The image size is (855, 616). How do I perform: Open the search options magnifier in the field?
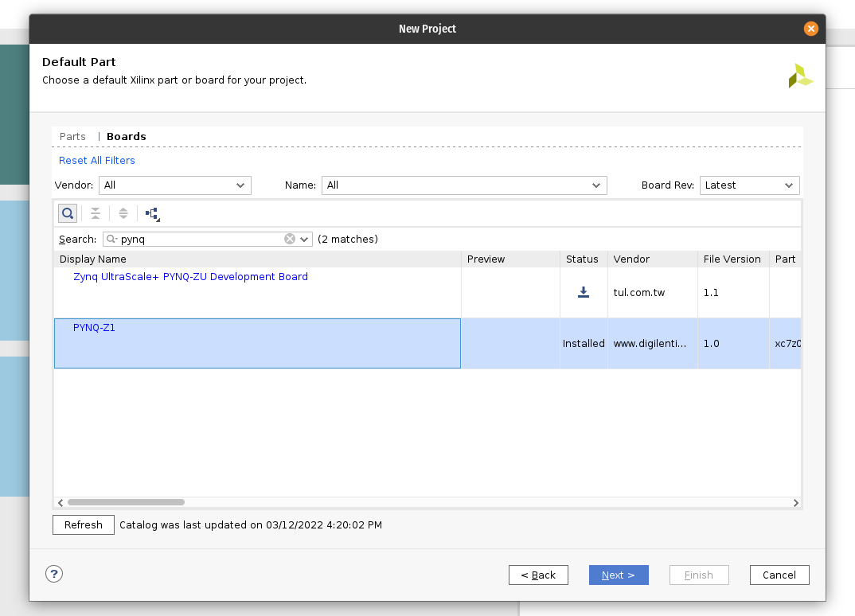tap(111, 239)
